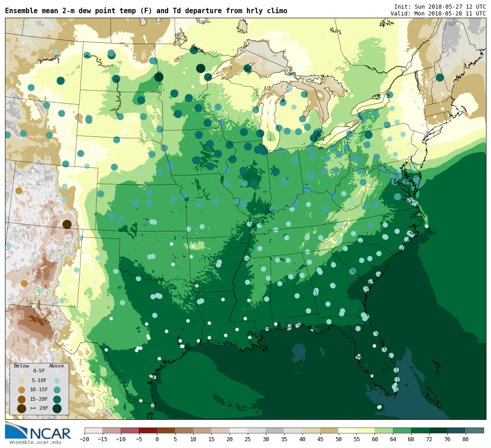Click the darkest green swatch between 72 and 76

coord(438,430)
